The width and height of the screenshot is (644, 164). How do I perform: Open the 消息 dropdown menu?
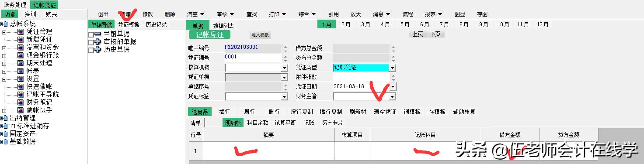pos(381,14)
